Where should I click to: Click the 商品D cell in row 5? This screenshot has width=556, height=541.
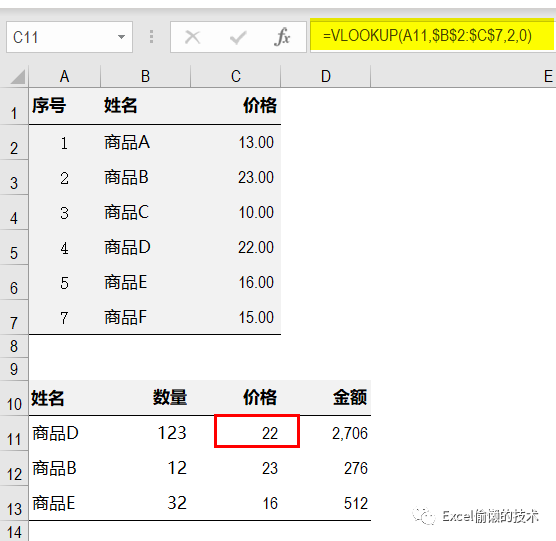coord(146,247)
